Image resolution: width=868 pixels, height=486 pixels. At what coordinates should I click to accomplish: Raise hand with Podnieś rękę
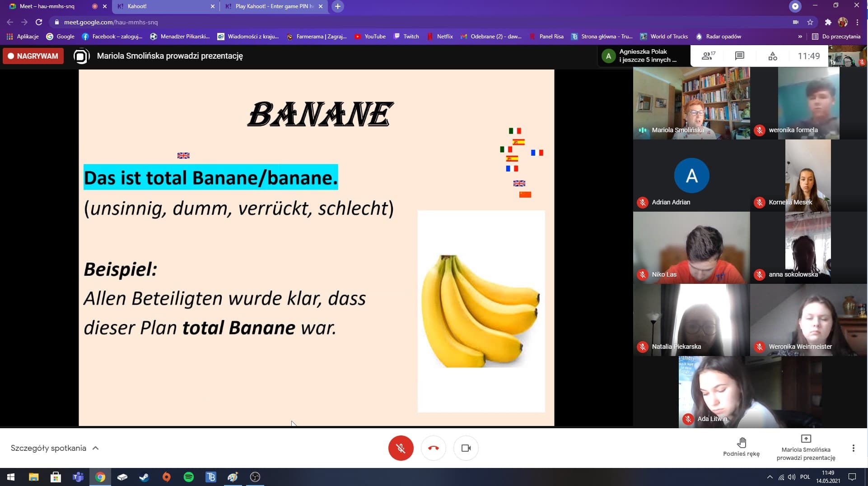[741, 447]
